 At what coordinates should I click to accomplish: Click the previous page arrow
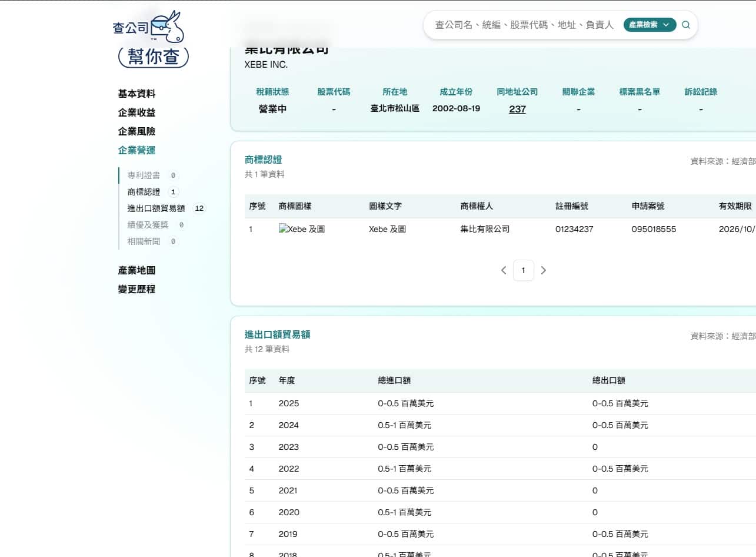(x=504, y=270)
